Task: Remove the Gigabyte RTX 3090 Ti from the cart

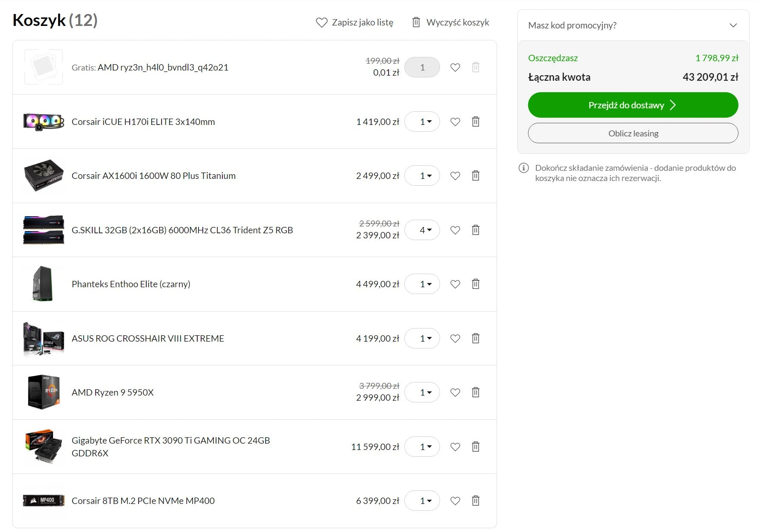Action: (x=476, y=447)
